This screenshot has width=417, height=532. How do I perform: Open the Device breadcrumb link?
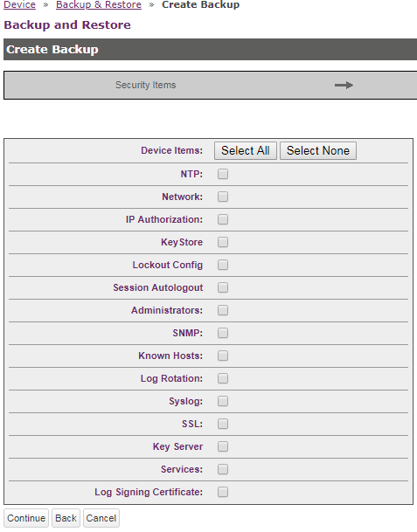click(20, 4)
